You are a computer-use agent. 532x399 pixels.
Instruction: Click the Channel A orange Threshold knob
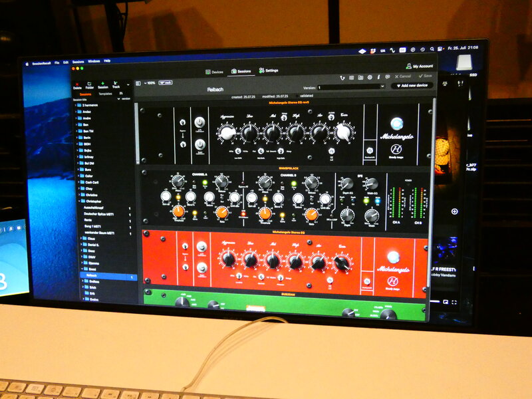click(x=178, y=211)
